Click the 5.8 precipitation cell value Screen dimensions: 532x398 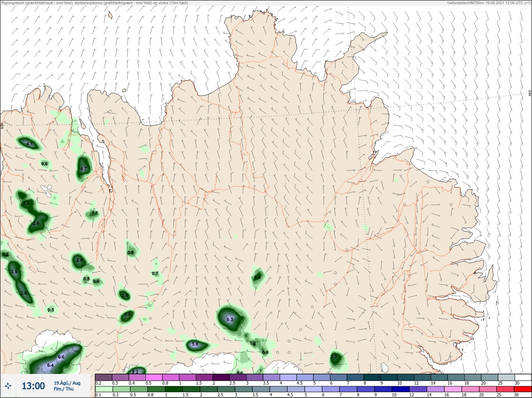[195, 344]
